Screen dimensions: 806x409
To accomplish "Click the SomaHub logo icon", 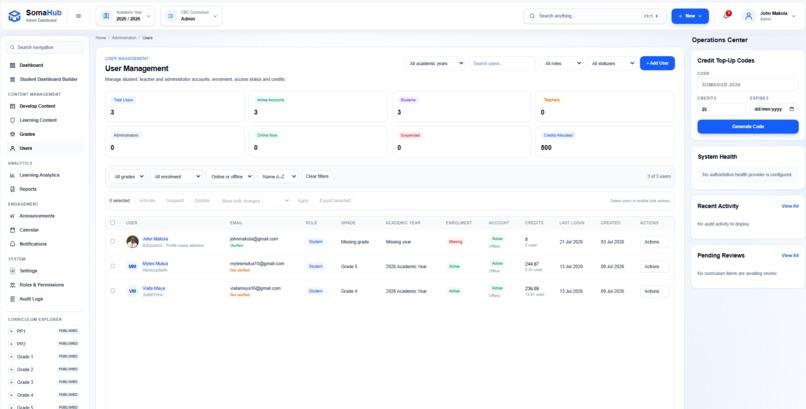I will [x=14, y=16].
